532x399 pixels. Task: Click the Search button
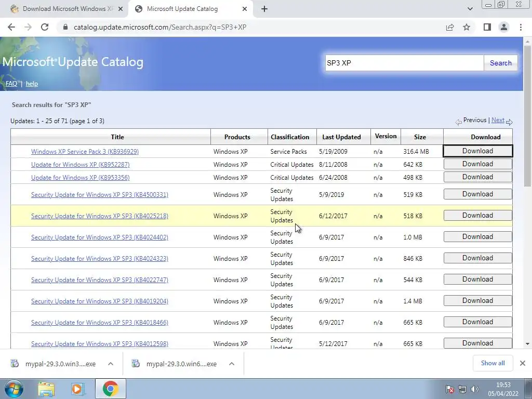[500, 63]
